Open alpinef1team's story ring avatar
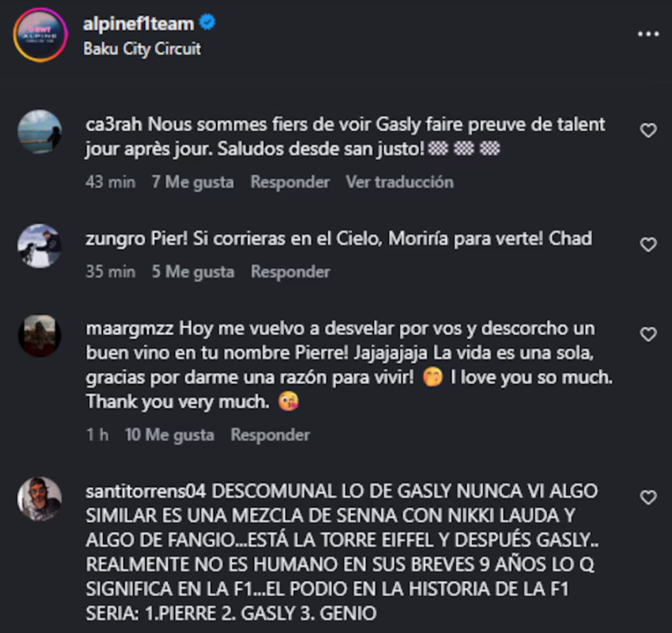 [x=40, y=35]
